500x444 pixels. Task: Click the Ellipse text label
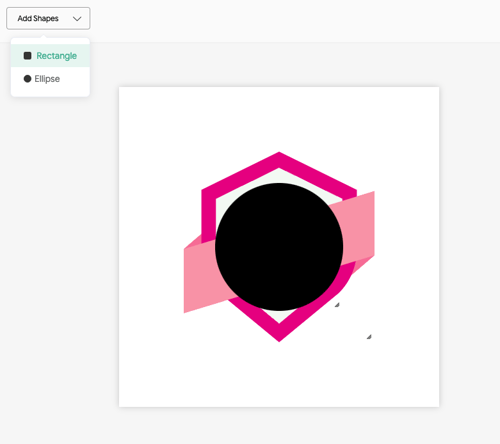coord(47,79)
